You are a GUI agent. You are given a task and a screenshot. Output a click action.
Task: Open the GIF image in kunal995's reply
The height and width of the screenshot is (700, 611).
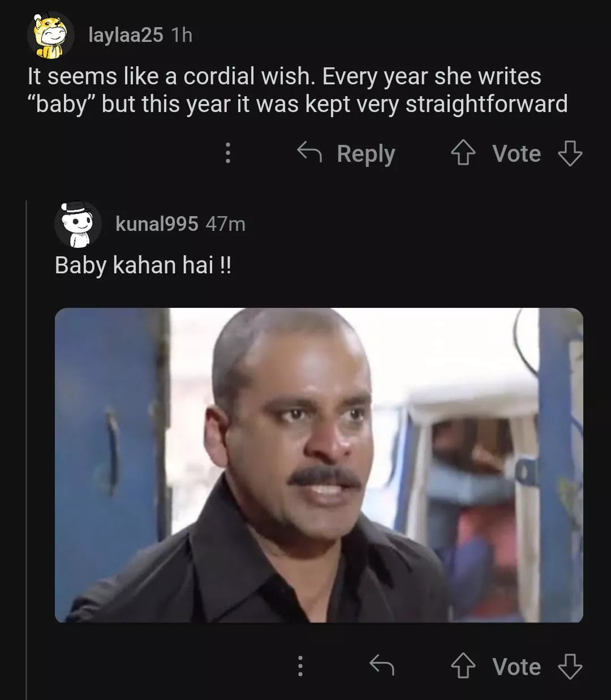[x=319, y=465]
